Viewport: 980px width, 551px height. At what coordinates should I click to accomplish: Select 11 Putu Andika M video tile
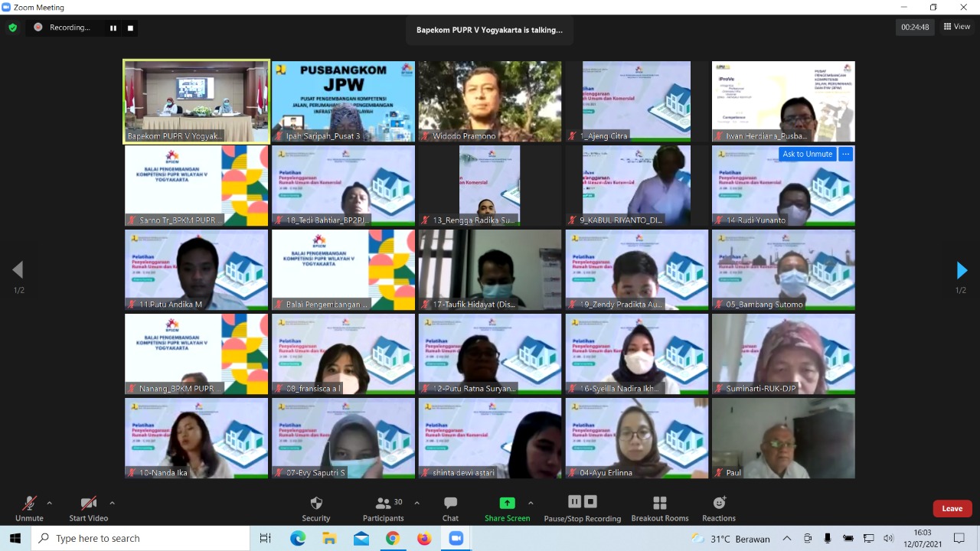pos(197,270)
